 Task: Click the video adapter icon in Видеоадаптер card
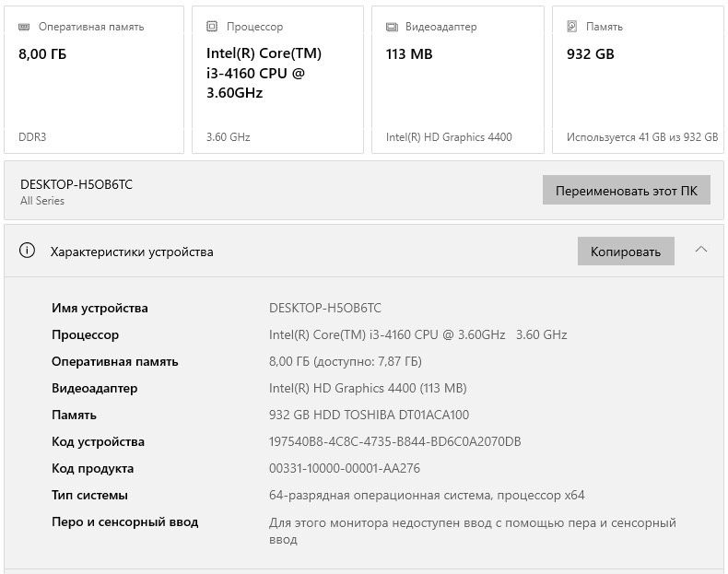click(392, 27)
